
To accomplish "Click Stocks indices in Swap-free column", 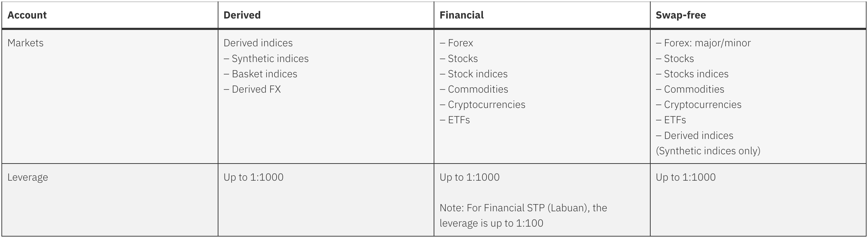I will (696, 74).
